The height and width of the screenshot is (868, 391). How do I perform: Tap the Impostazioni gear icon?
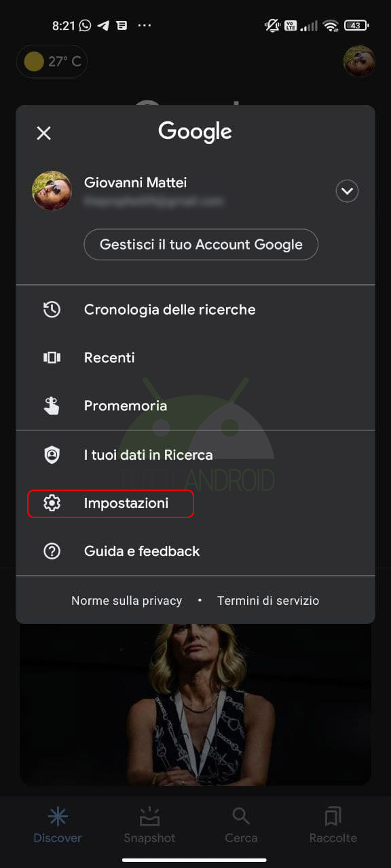point(52,503)
